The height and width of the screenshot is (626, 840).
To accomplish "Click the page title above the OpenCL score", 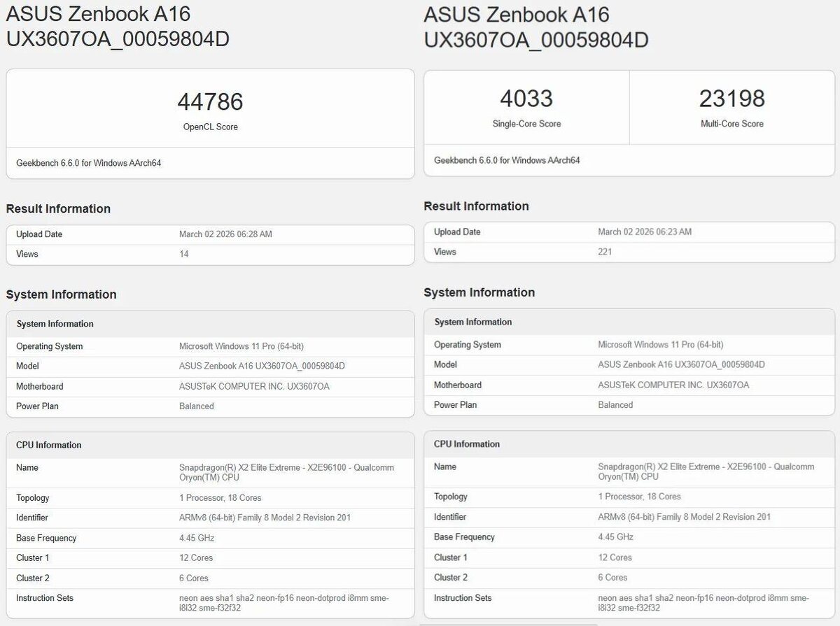I will tap(118, 27).
